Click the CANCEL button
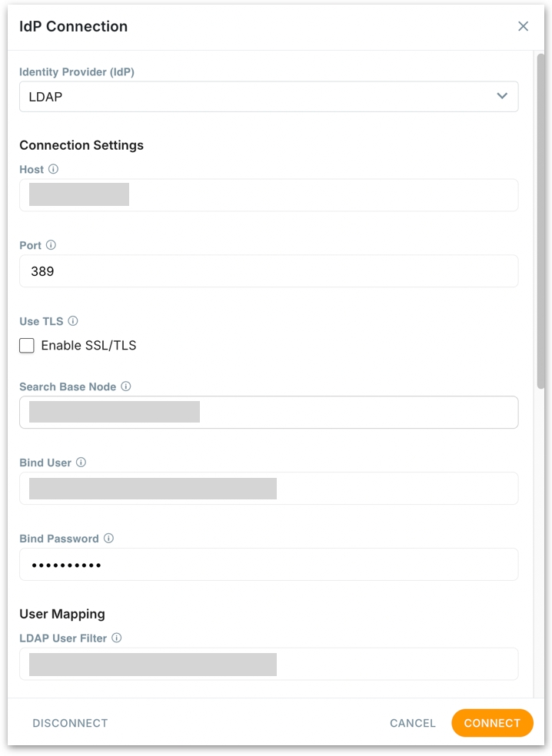 point(413,723)
